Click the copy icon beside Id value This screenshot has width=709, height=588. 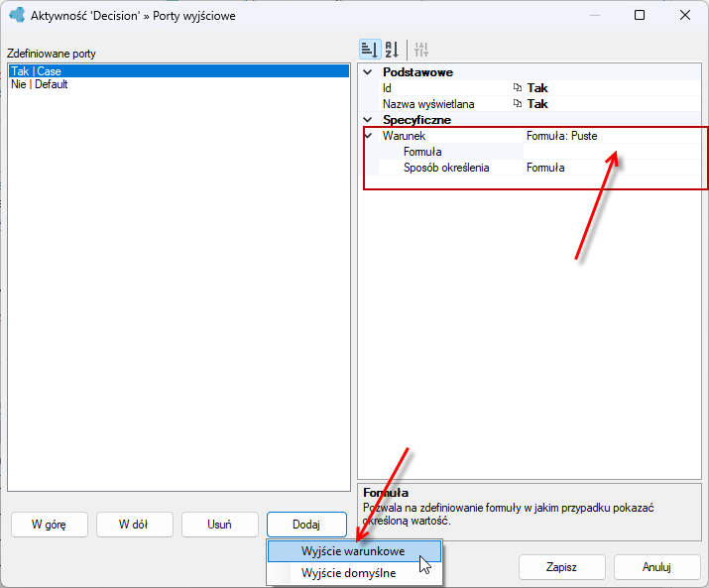[518, 87]
